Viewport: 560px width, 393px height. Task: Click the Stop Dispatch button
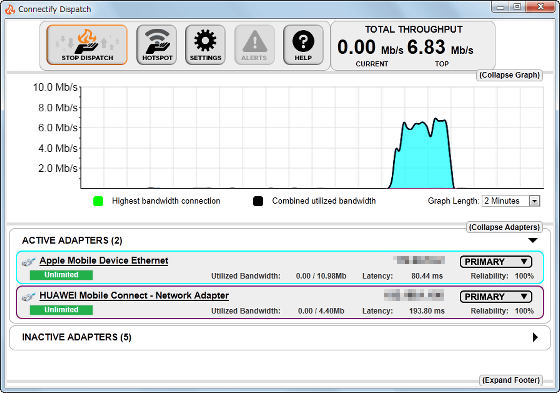click(x=87, y=45)
